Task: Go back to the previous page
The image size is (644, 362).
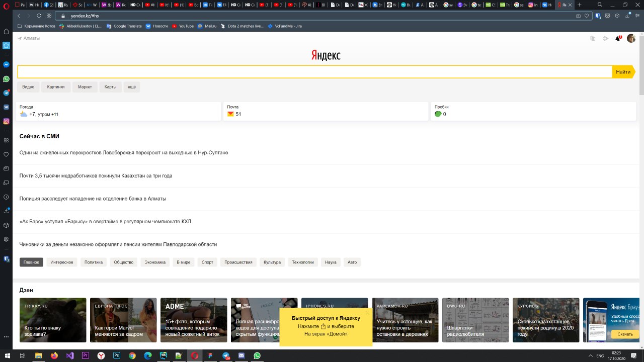Action: click(x=19, y=16)
